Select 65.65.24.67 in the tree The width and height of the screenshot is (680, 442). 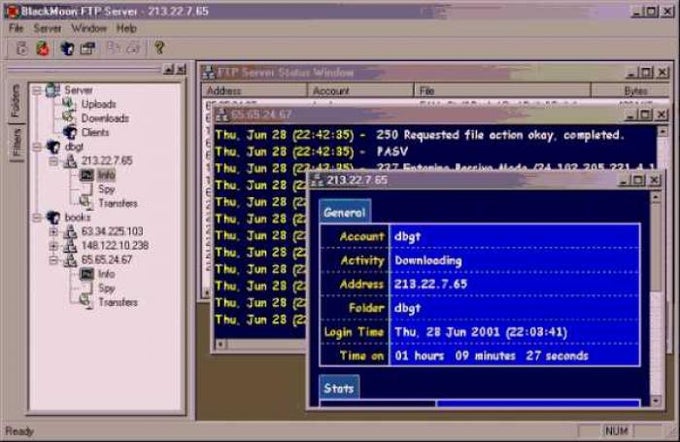pyautogui.click(x=107, y=259)
